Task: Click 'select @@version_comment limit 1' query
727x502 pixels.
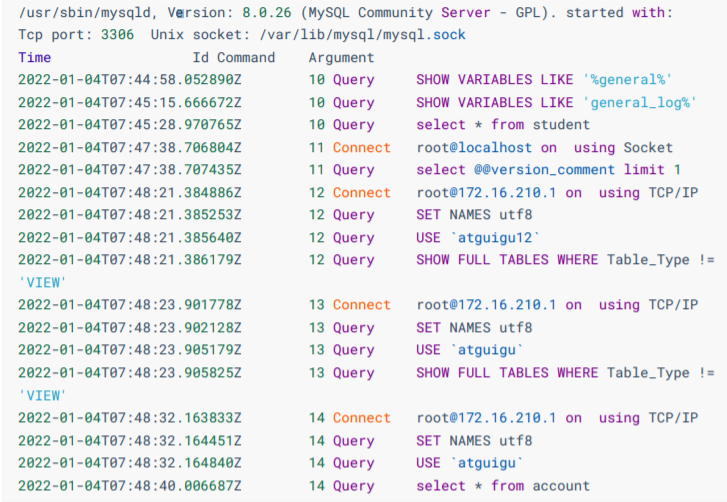Action: click(548, 170)
